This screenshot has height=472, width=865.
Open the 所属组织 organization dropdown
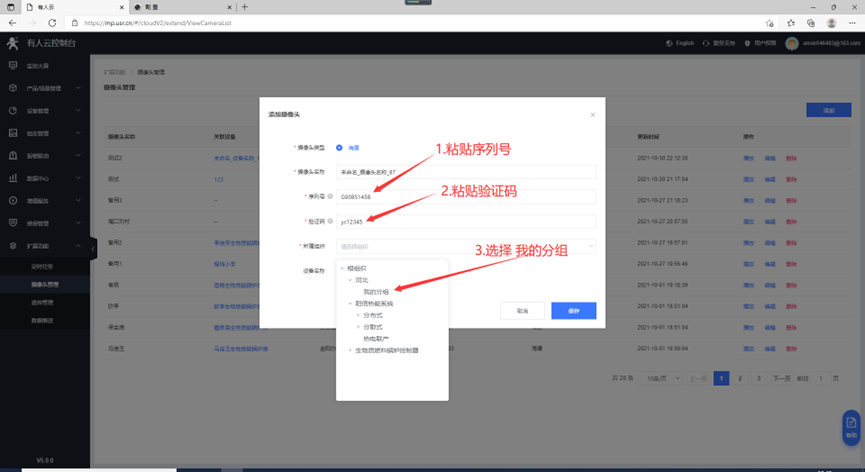466,246
